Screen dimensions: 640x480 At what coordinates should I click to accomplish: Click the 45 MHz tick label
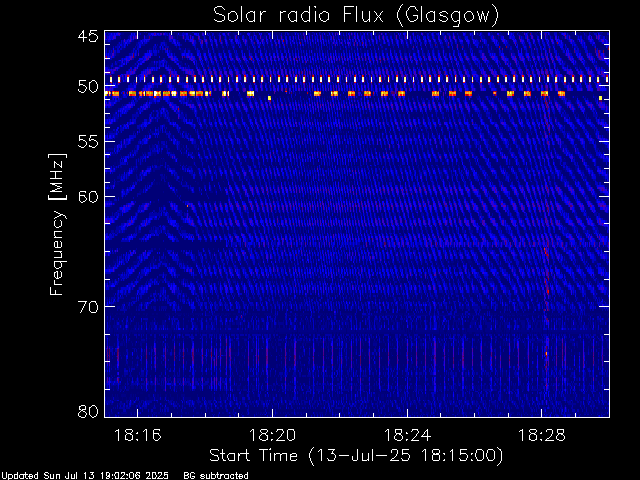[x=88, y=36]
